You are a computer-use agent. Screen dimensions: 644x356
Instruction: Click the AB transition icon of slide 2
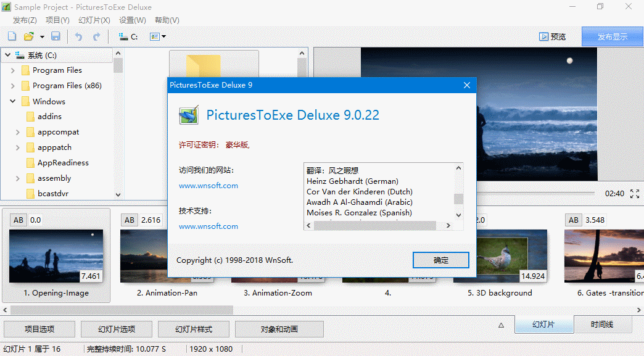[130, 220]
